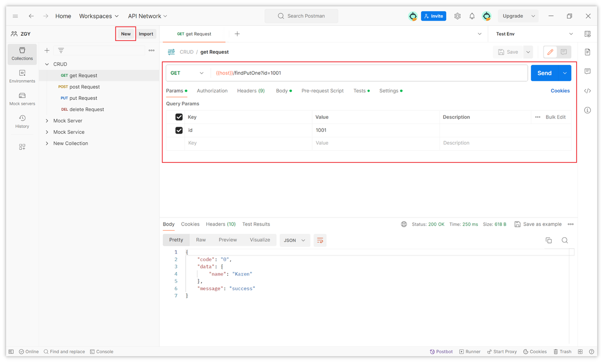This screenshot has height=364, width=603.
Task: Click Save as example
Action: 538,224
